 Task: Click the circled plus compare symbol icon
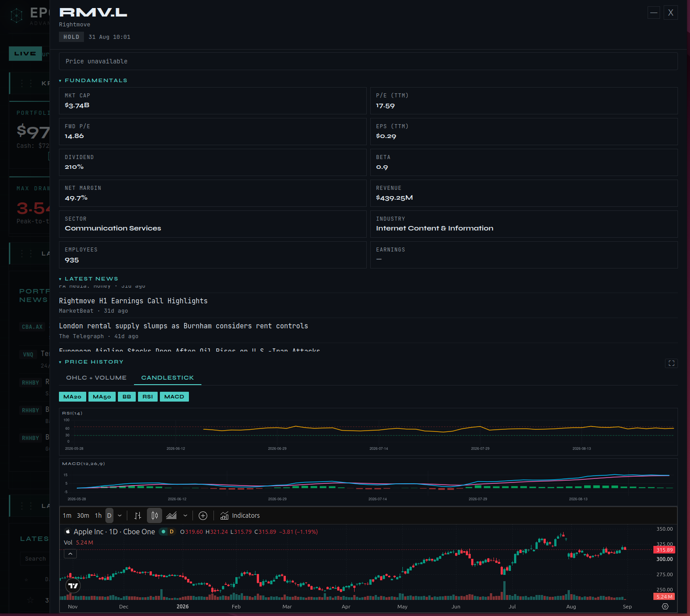pos(203,515)
